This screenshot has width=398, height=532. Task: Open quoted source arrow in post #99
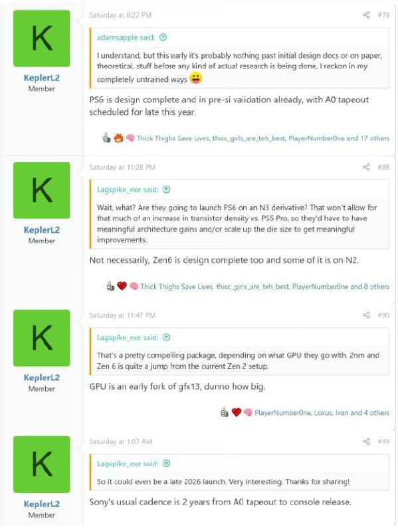[167, 464]
